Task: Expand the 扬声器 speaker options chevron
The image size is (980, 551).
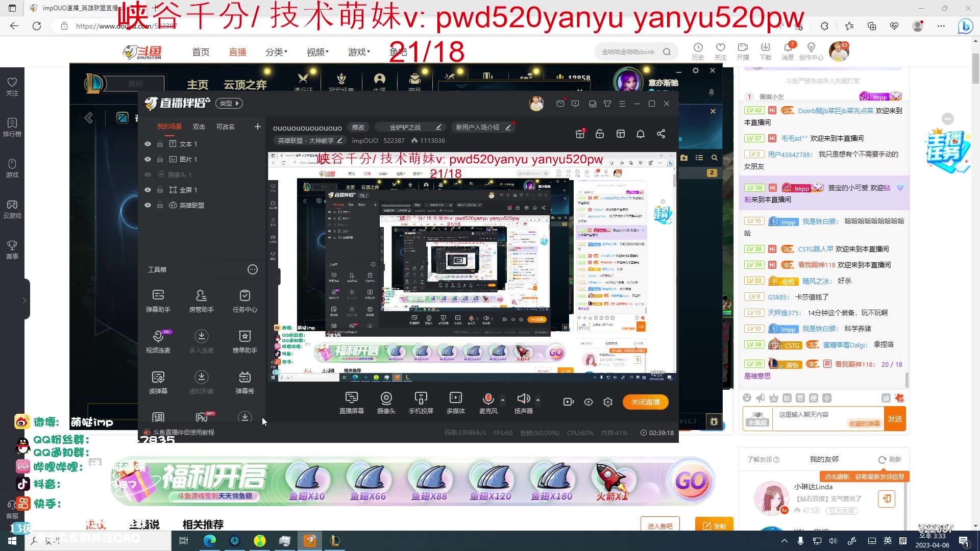Action: [537, 399]
